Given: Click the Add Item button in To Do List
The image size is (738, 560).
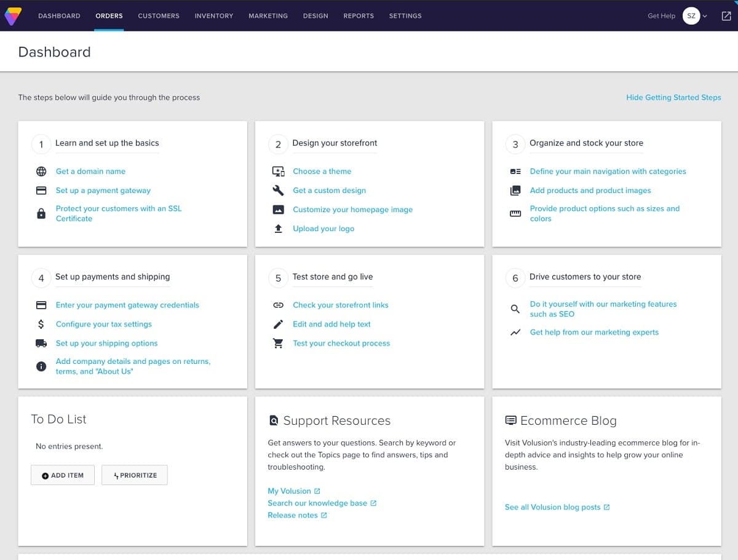Looking at the screenshot, I should [x=62, y=475].
